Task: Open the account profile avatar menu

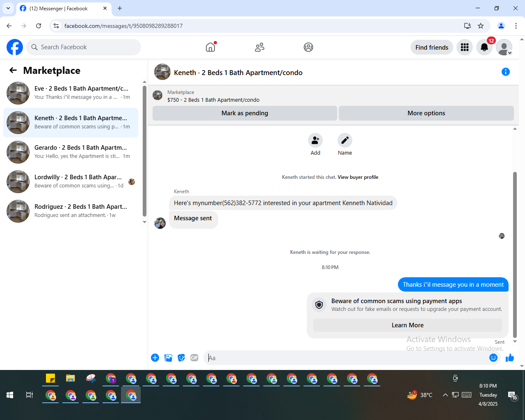Action: [x=504, y=47]
